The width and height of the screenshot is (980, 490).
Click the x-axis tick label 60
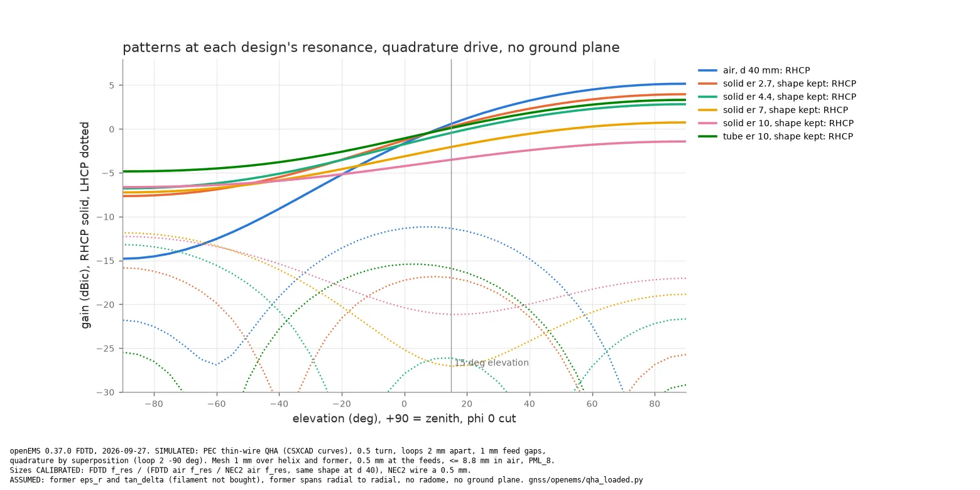point(592,404)
